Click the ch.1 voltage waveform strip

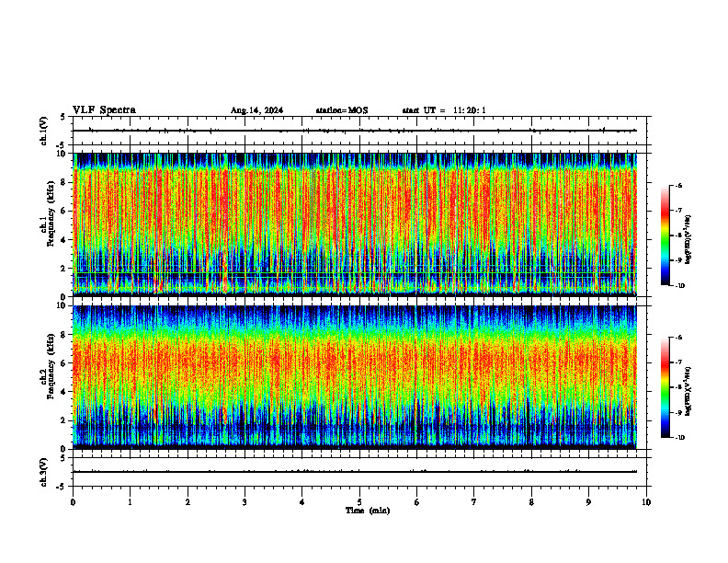(359, 131)
